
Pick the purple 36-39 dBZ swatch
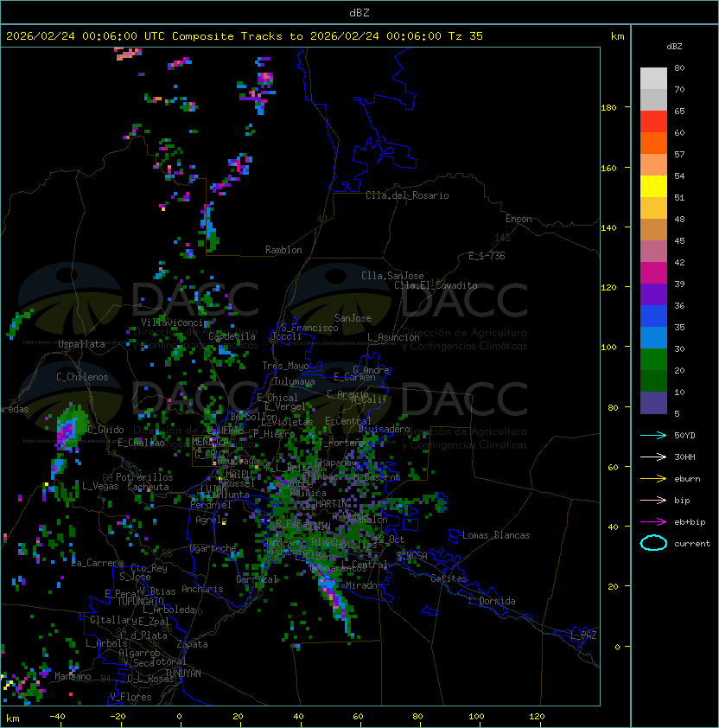(x=653, y=294)
